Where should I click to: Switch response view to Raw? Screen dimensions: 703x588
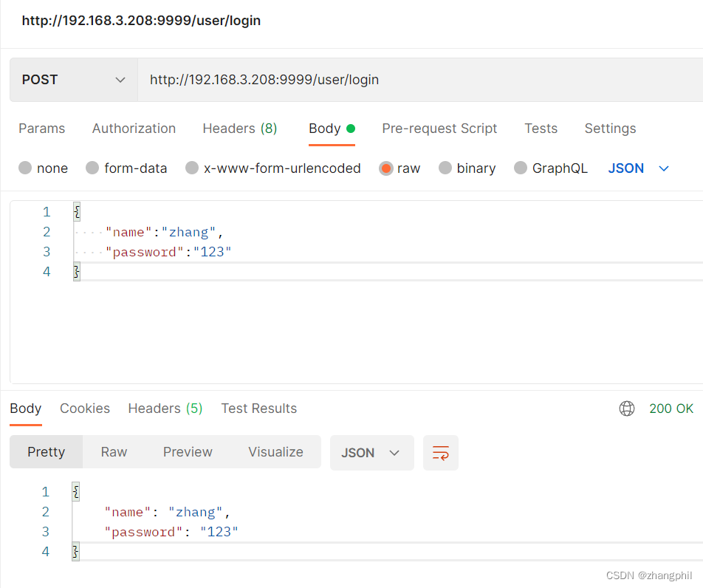click(114, 452)
